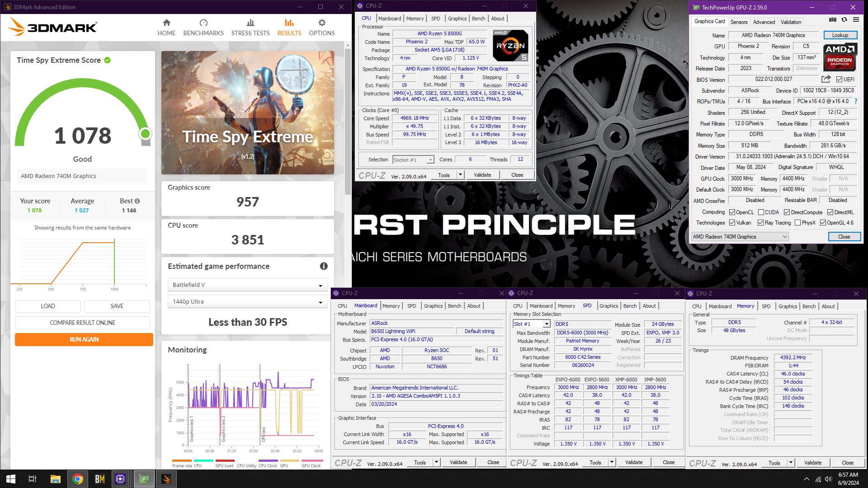Image resolution: width=868 pixels, height=488 pixels.
Task: Click the SAVE button in 3DMark
Action: click(x=117, y=306)
